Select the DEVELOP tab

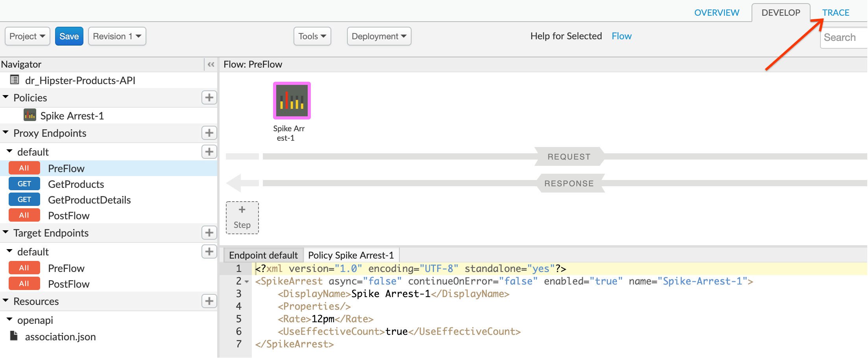click(x=781, y=13)
